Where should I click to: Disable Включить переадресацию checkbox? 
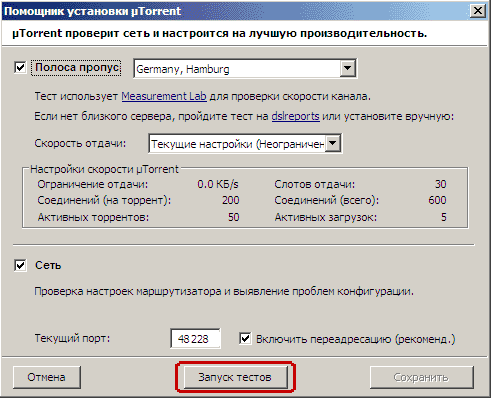coord(245,339)
